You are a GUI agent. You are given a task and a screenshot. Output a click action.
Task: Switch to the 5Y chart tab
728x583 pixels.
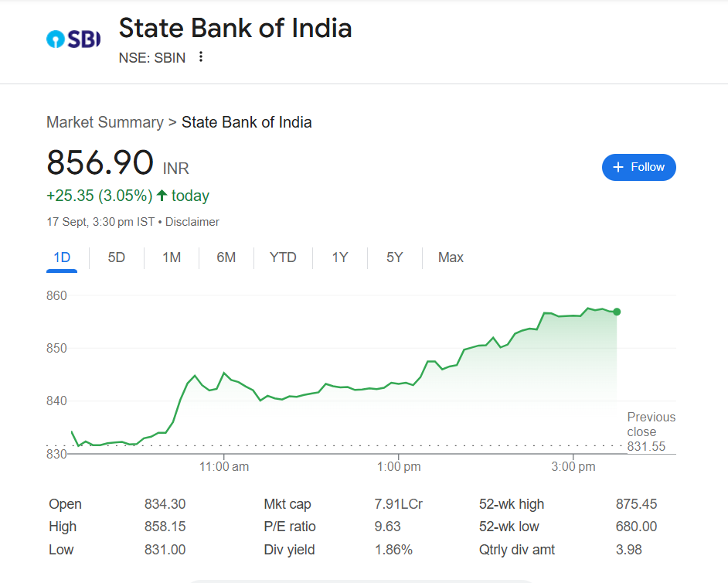coord(395,257)
